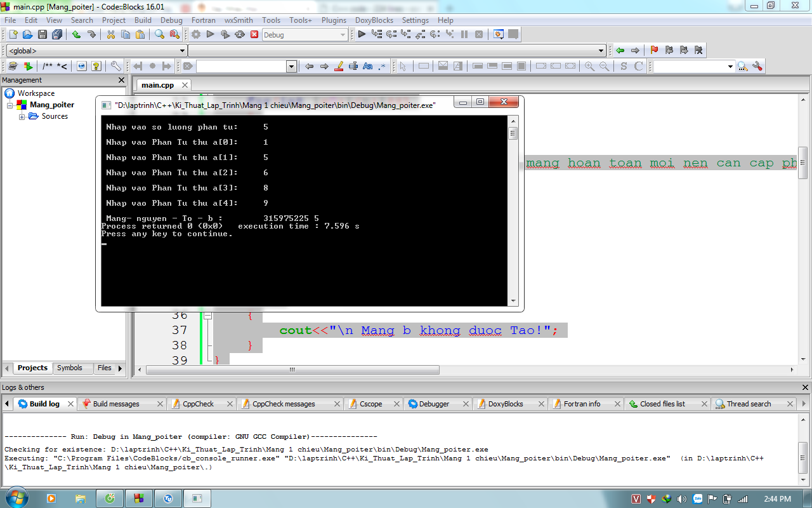Switch to the Build messages tab

click(115, 404)
